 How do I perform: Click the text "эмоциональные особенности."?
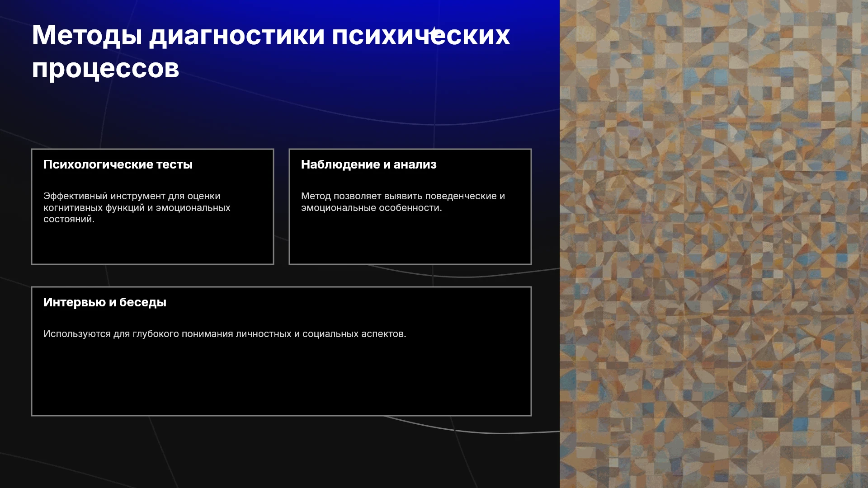point(372,208)
